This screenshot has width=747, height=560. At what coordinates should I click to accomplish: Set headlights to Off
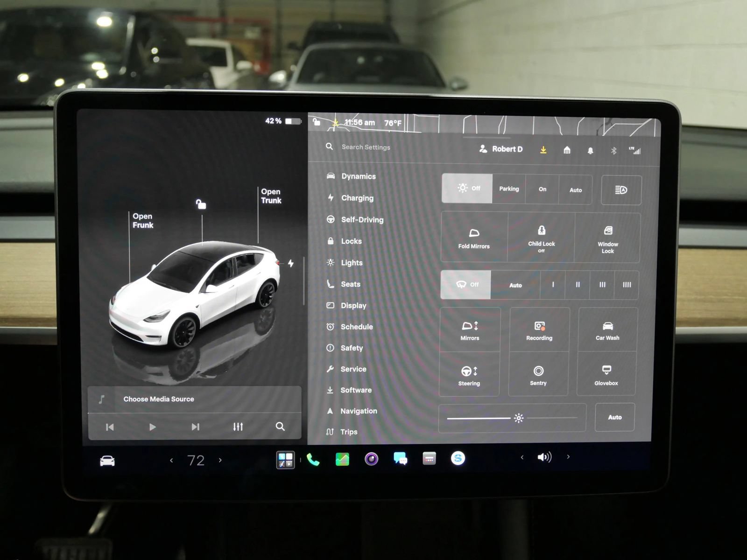pos(467,188)
